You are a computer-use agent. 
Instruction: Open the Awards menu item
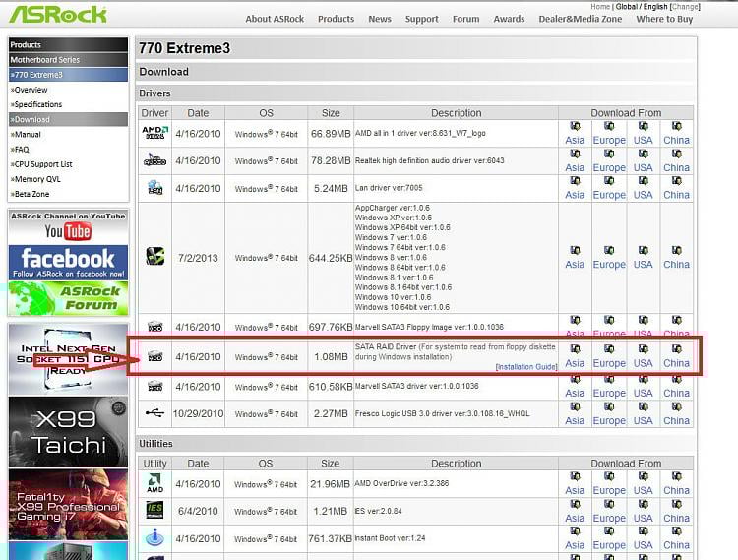[x=509, y=19]
